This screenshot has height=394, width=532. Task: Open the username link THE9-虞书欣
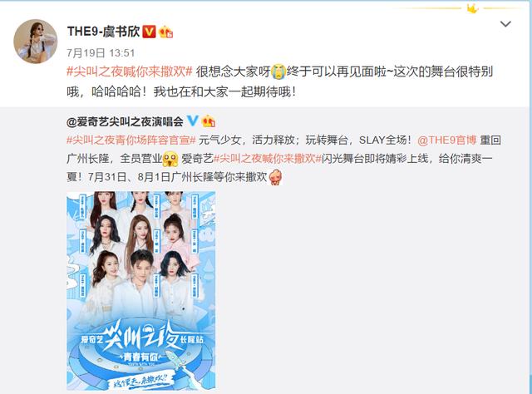pos(103,32)
